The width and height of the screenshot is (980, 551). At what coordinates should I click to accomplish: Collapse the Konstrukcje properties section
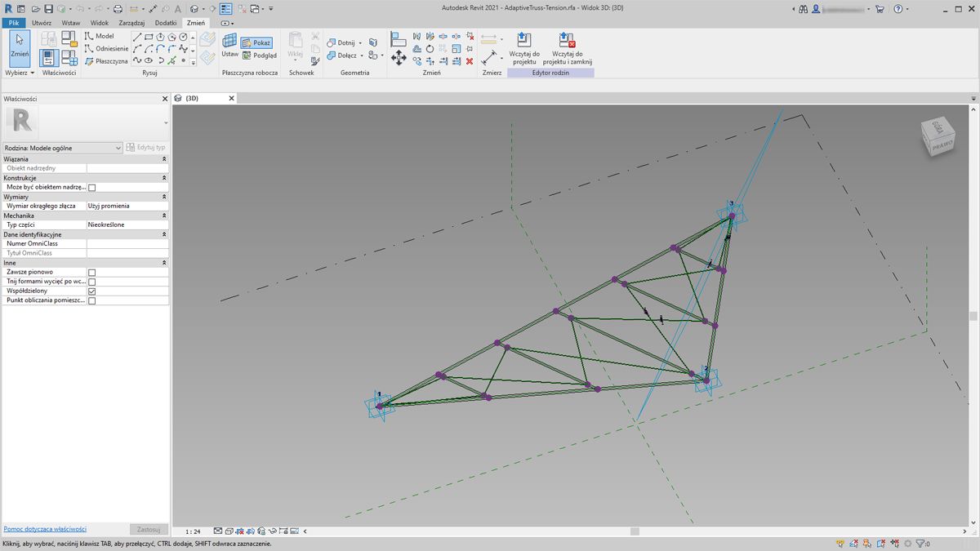tap(164, 178)
